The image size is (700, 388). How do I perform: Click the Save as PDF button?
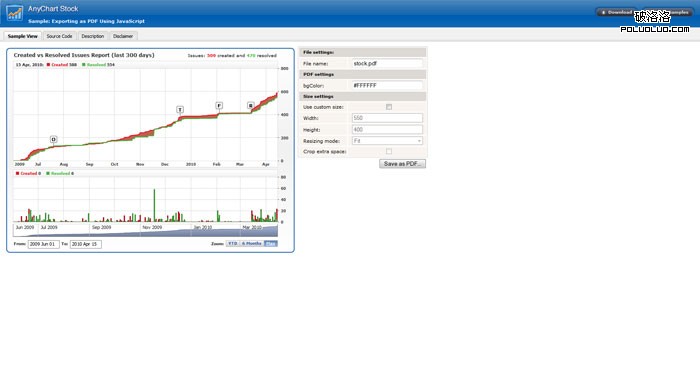click(402, 164)
